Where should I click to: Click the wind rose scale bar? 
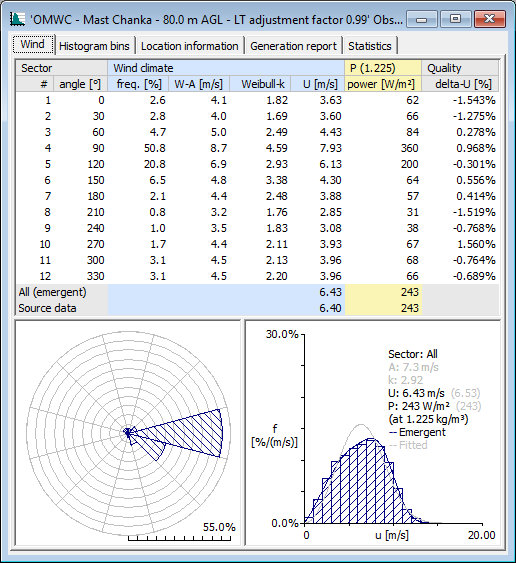(x=180, y=538)
